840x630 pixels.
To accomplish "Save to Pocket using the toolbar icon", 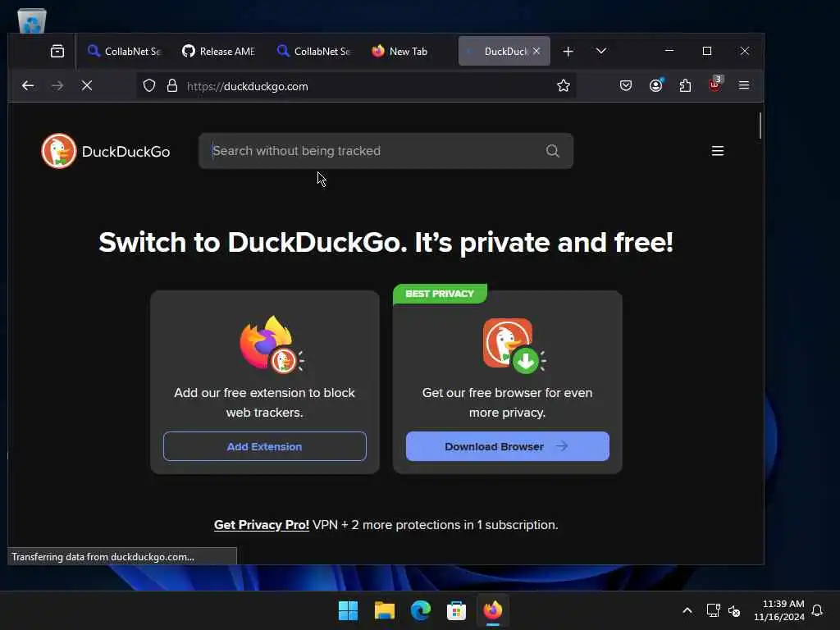I will click(x=626, y=85).
